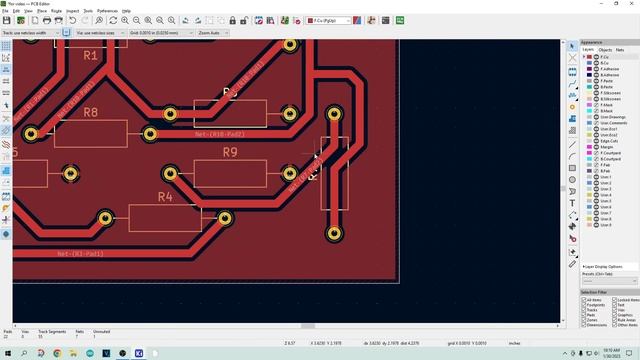
Task: Toggle visibility of Edge.Cuts layer
Action: pyautogui.click(x=596, y=141)
